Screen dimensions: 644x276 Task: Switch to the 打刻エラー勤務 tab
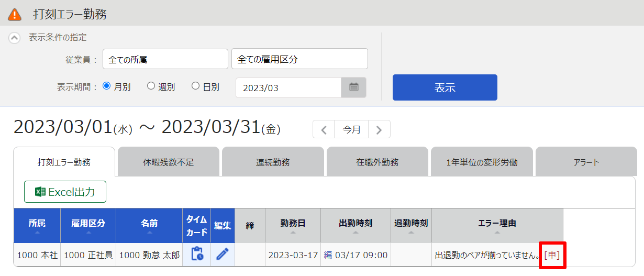tap(64, 162)
